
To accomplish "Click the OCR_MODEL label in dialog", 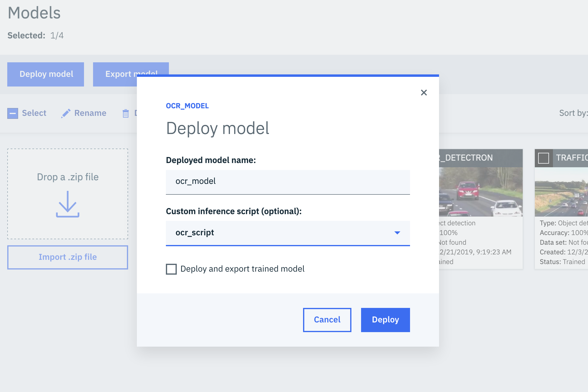I will (x=187, y=106).
